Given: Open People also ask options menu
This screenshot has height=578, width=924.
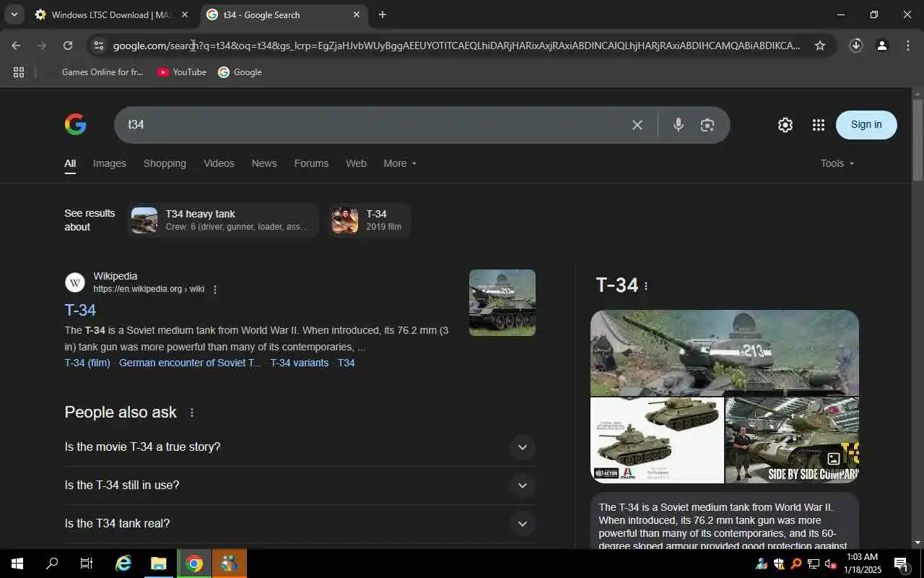Looking at the screenshot, I should point(192,413).
